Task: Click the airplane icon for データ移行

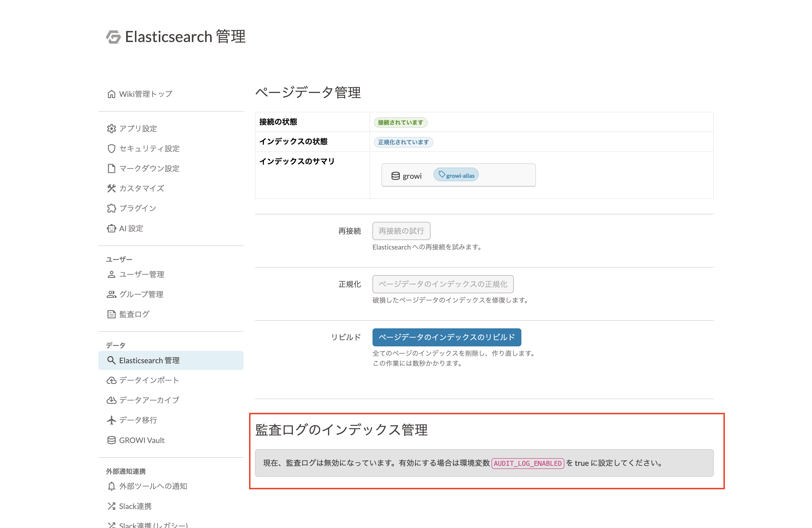Action: click(x=111, y=420)
